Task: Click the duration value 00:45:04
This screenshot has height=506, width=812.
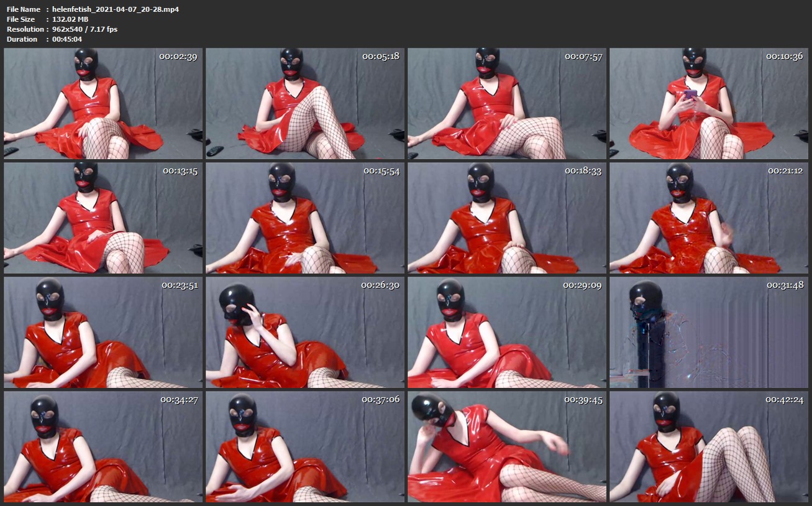Action: (67, 39)
